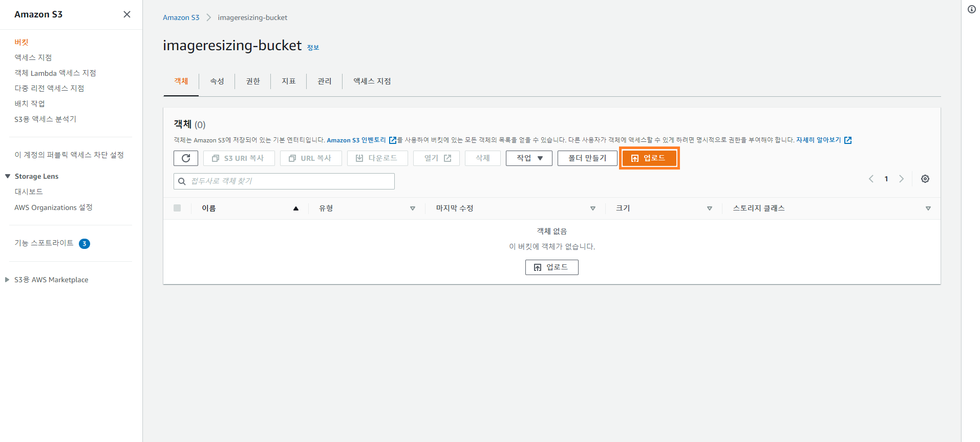Click the Amazon S3 breadcrumb link
Screen dimensions: 980x442
click(181, 17)
